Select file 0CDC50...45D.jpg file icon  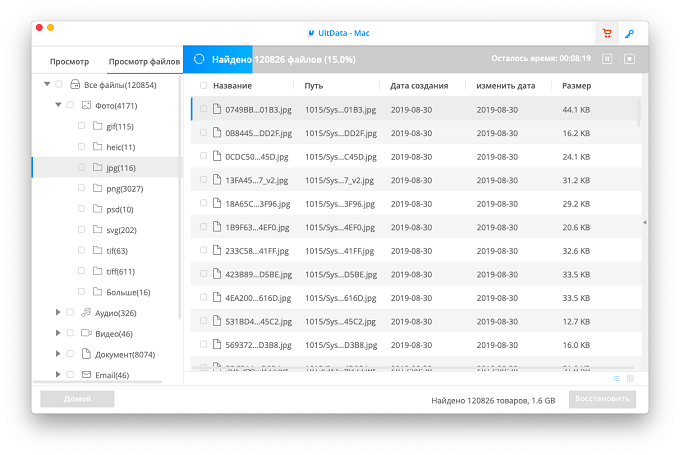point(217,156)
